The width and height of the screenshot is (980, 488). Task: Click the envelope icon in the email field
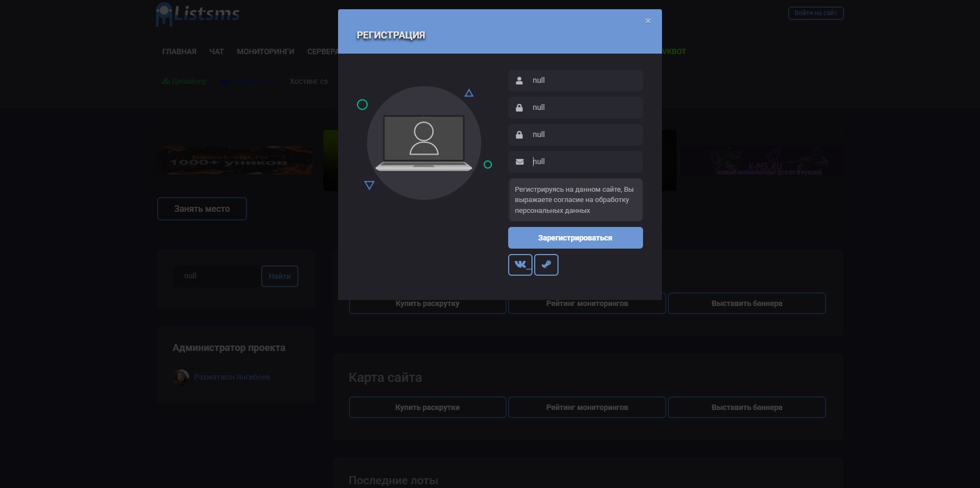520,162
